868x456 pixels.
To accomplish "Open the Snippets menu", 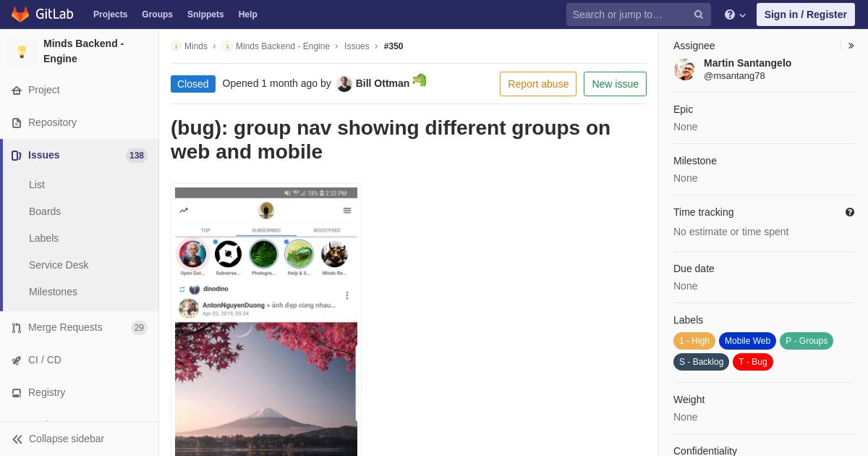I will (205, 14).
